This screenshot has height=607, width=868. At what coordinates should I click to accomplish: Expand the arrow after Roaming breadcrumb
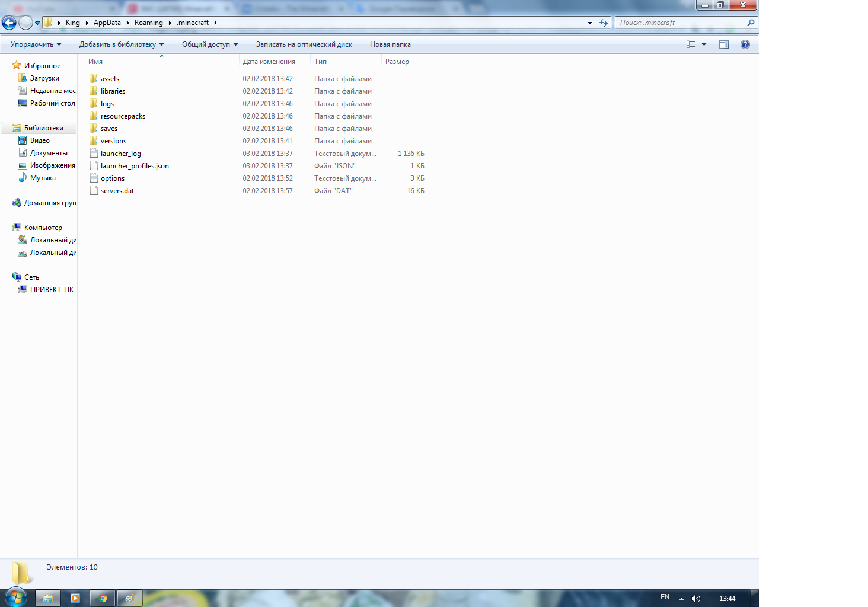coord(170,23)
